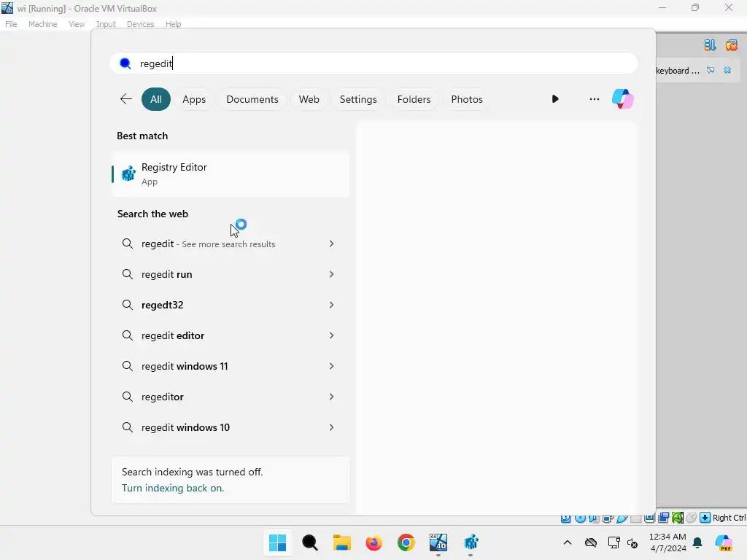This screenshot has height=560, width=747.
Task: Click the VirtualBox host key down-arrow icon
Action: [705, 518]
